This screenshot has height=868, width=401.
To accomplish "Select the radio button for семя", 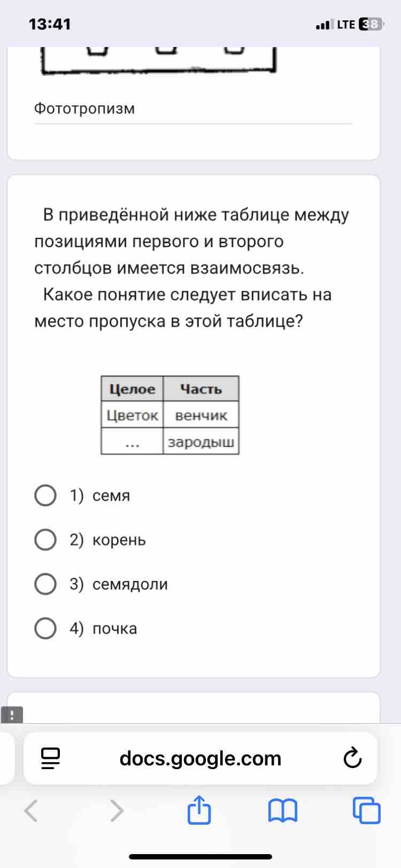I will (x=45, y=495).
